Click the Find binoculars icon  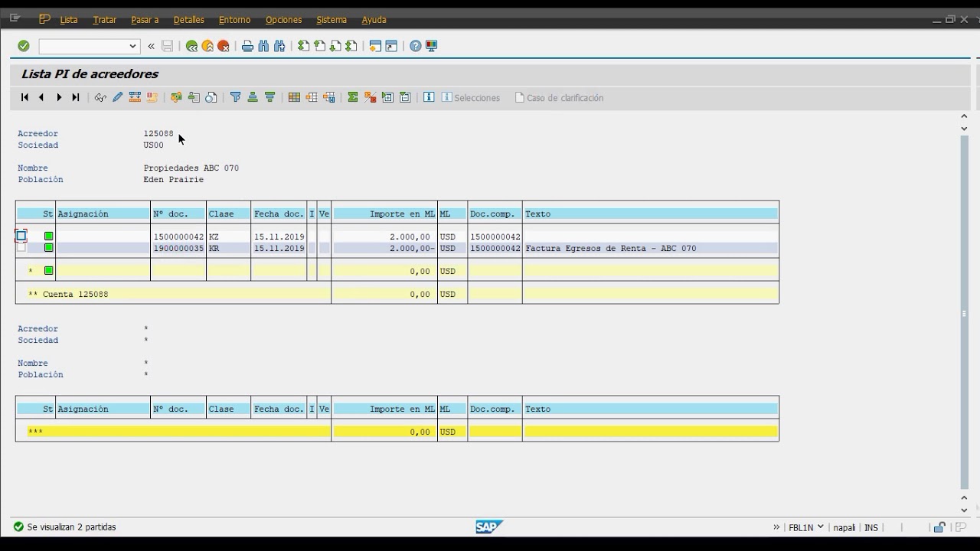(x=263, y=46)
